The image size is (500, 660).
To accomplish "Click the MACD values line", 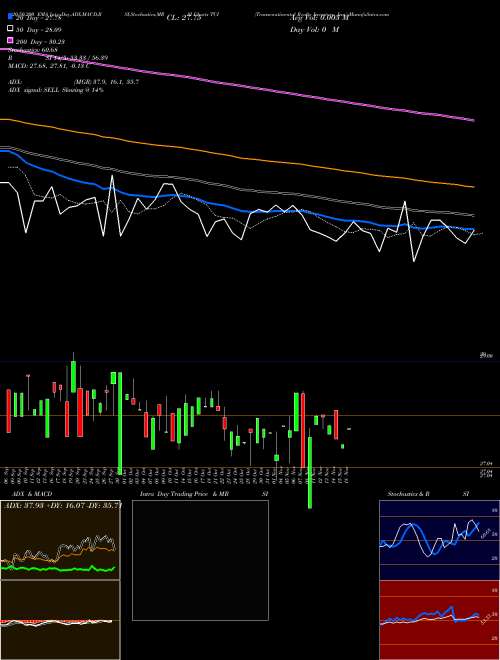I will click(48, 65).
